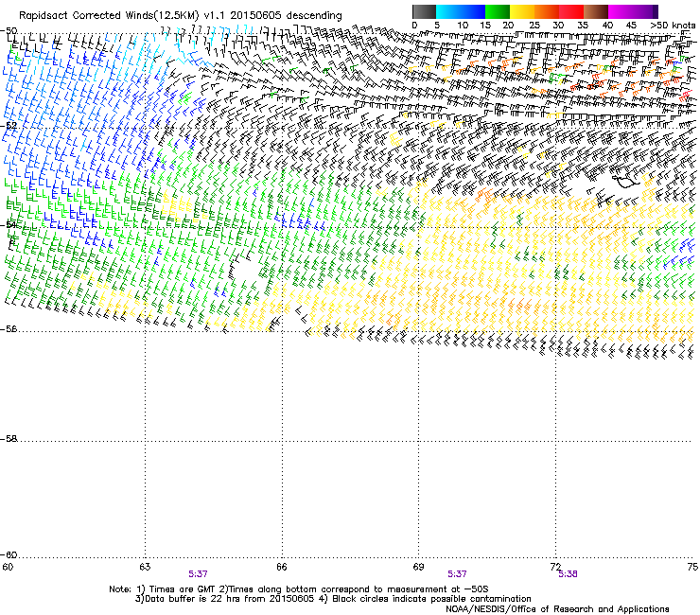Screen dimensions: 700x615
Task: Click the brown 35-40 knots color bar segment
Action: (596, 11)
